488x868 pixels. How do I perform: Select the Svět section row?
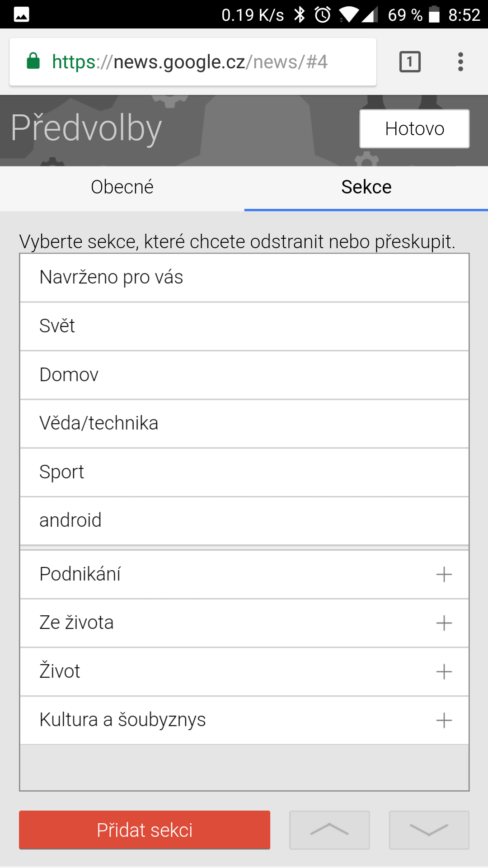(x=244, y=326)
